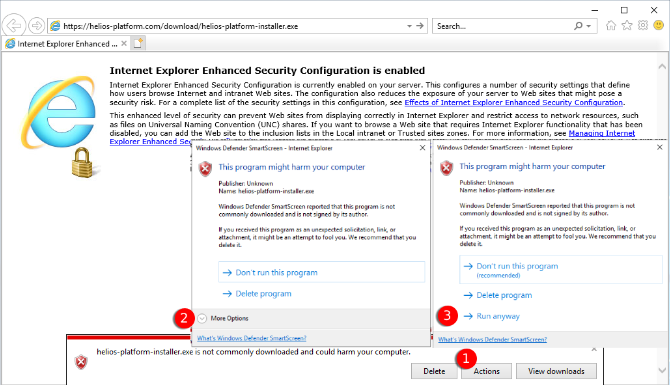
Task: Choose Don't run this program (recommended), right dialog
Action: 561,270
